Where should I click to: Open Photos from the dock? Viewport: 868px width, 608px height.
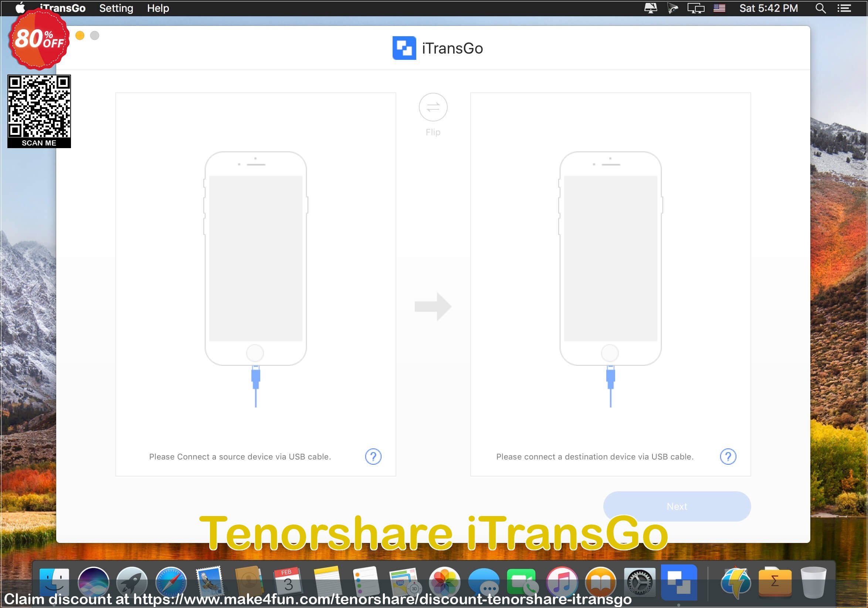(x=444, y=582)
